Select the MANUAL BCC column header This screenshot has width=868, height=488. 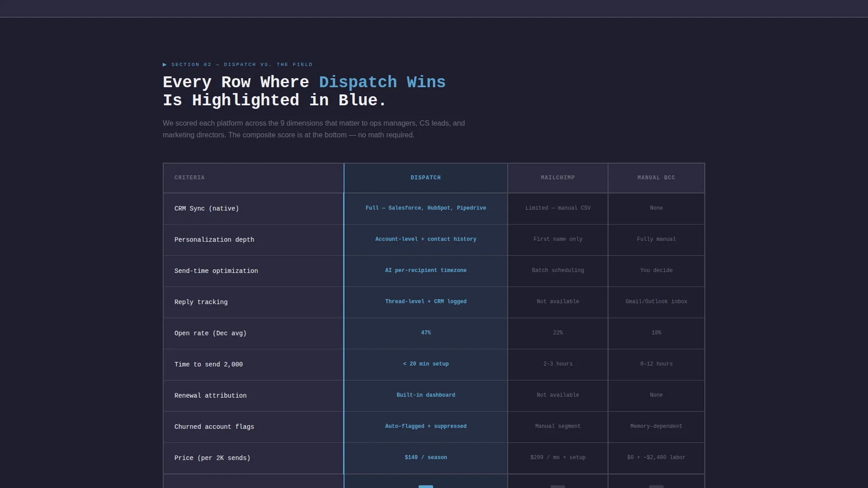click(656, 178)
